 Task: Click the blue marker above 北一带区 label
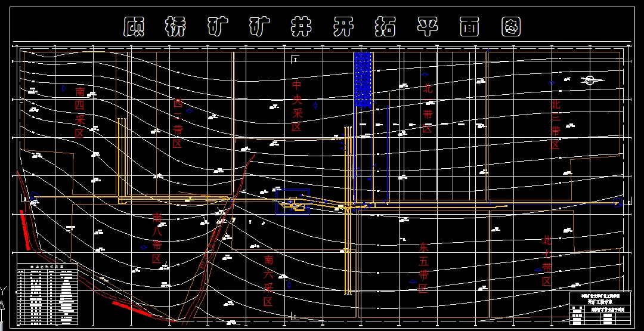coord(425,75)
